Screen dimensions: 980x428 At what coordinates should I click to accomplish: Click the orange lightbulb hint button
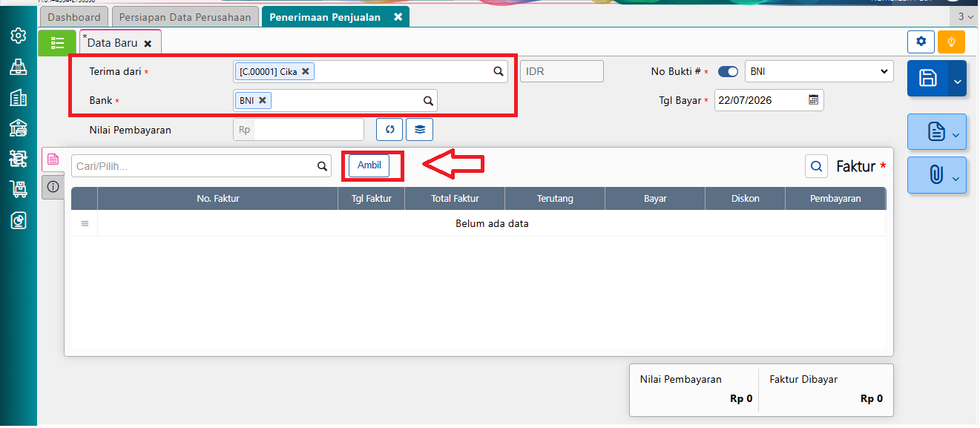click(x=951, y=42)
